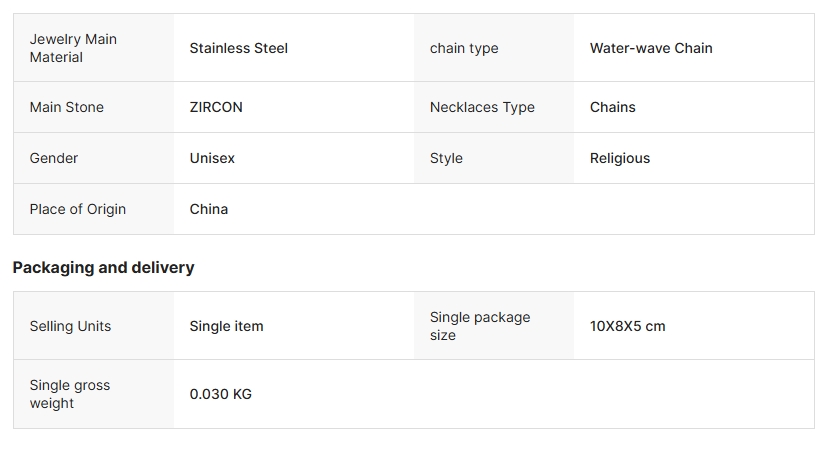Screen dimensions: 825x449
Task: Select the "Single item" value
Action: click(x=227, y=326)
